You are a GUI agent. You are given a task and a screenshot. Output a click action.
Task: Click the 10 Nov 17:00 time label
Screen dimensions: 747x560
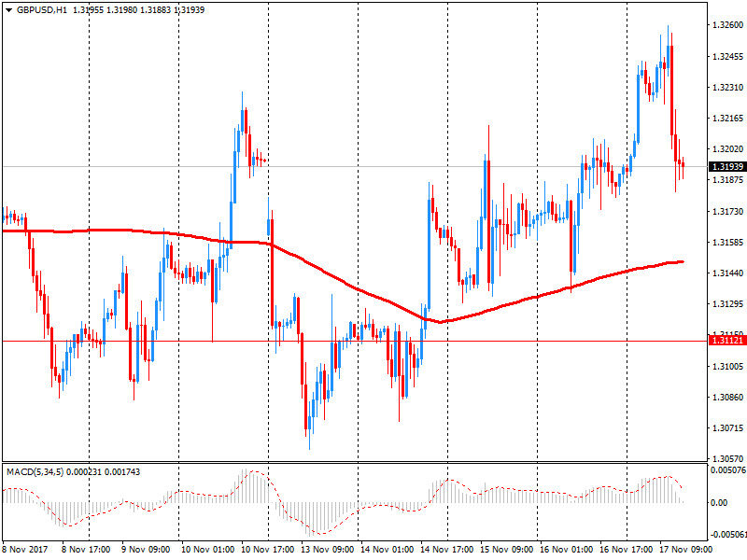(x=267, y=550)
